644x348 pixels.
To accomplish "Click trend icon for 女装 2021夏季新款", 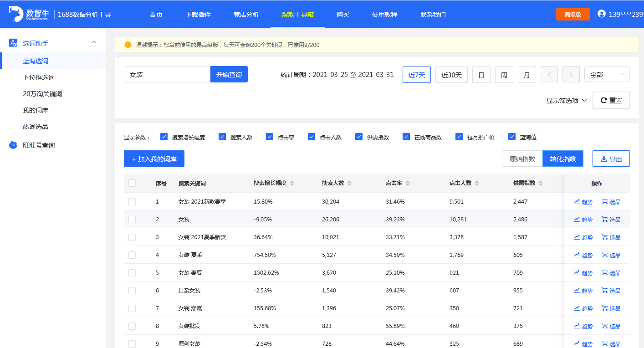I will (x=577, y=237).
